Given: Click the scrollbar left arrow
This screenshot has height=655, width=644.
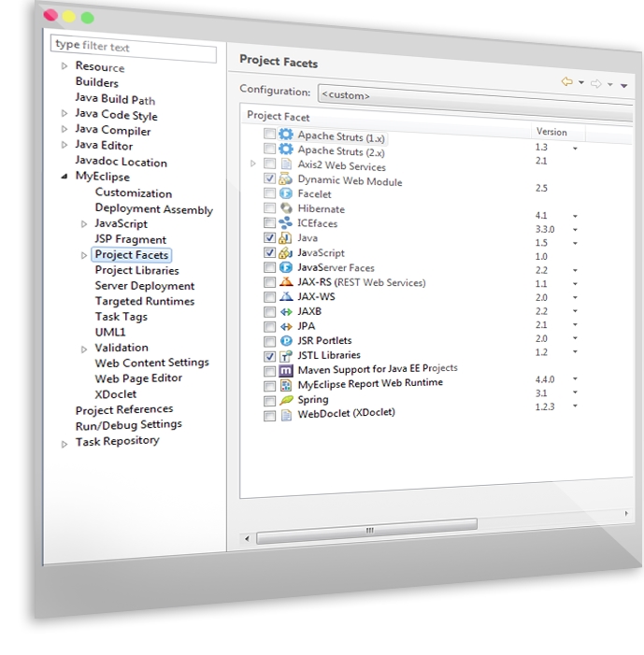Looking at the screenshot, I should click(x=247, y=538).
